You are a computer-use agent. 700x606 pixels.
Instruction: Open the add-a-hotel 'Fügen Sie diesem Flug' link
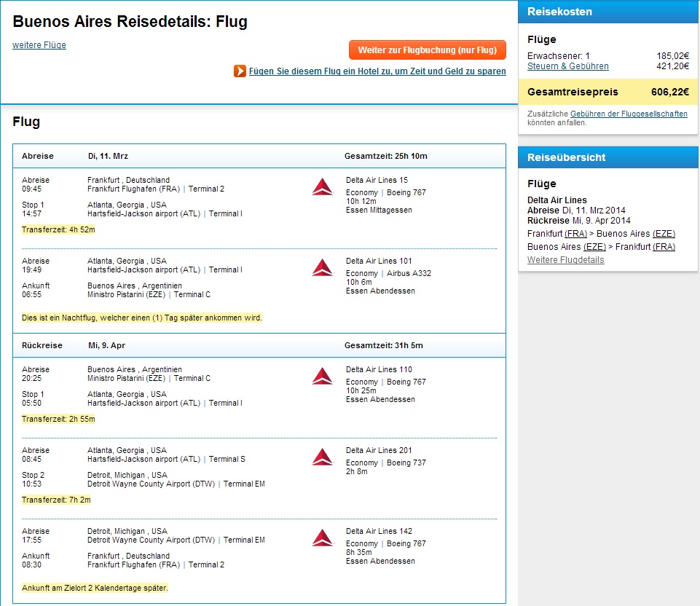377,71
